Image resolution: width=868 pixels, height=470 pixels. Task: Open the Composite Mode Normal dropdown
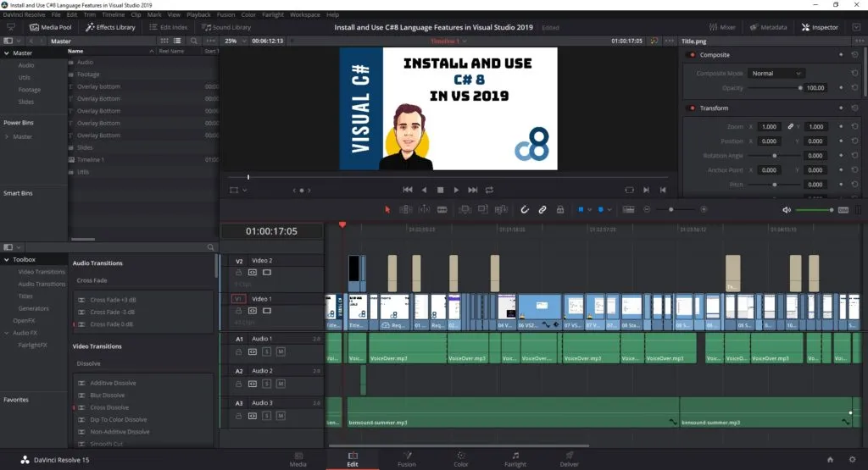point(776,74)
